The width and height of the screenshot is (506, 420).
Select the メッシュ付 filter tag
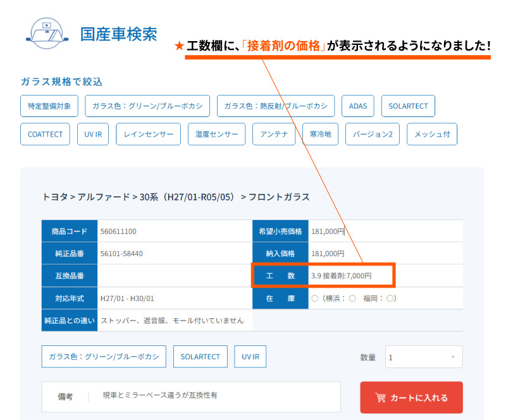point(432,134)
